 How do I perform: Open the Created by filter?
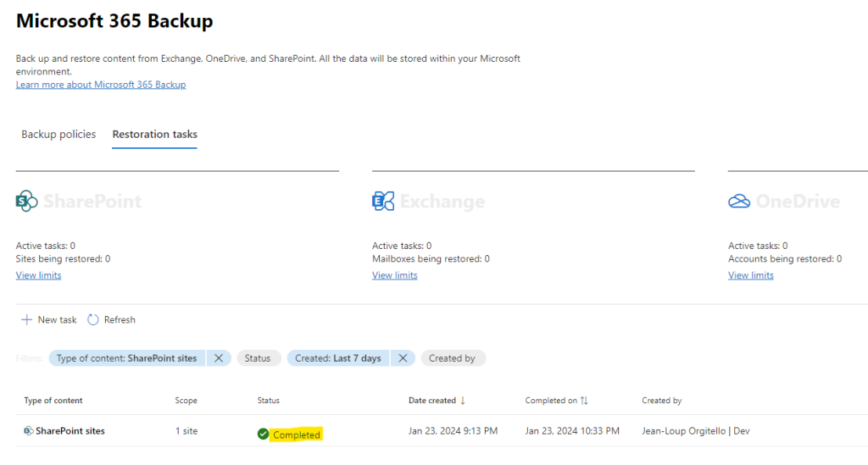453,358
